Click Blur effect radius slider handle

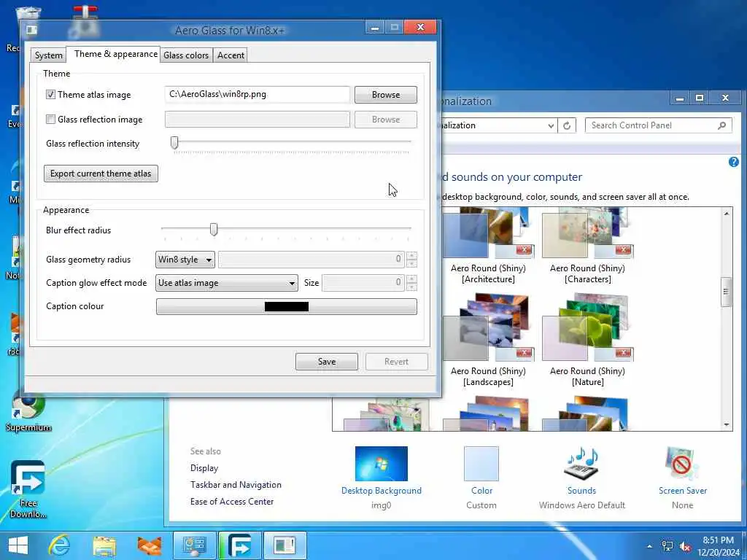214,230
